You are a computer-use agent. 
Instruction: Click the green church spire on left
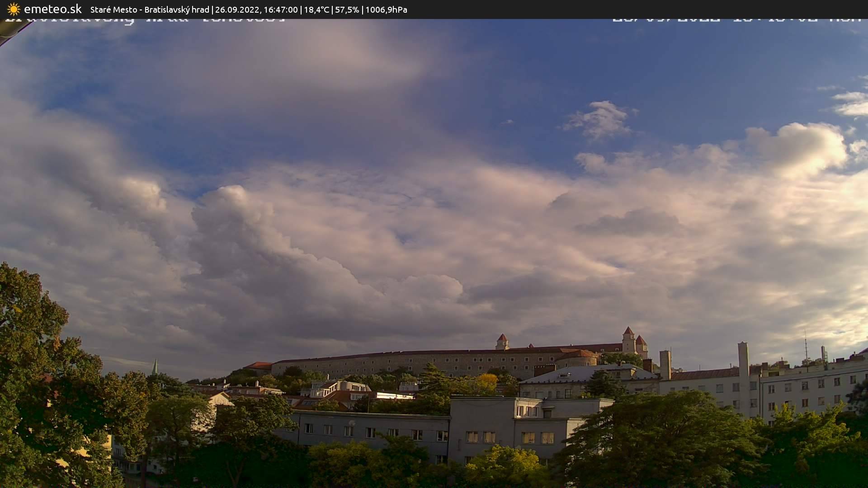(x=155, y=367)
